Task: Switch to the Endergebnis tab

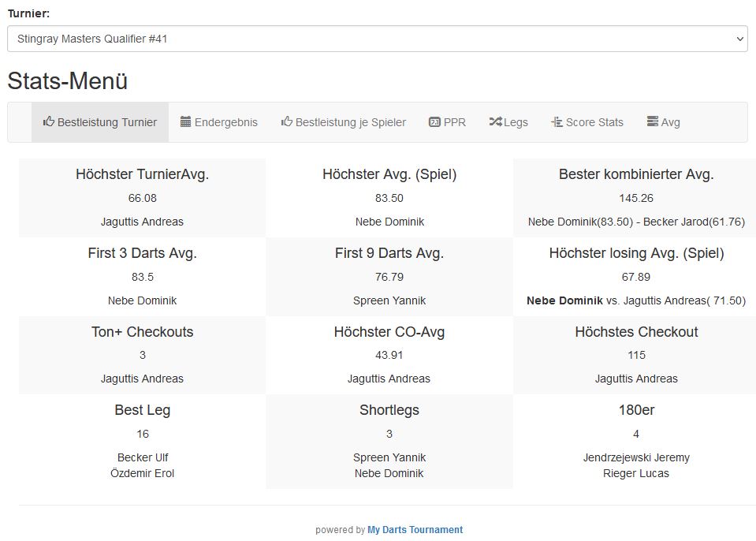Action: click(x=225, y=122)
